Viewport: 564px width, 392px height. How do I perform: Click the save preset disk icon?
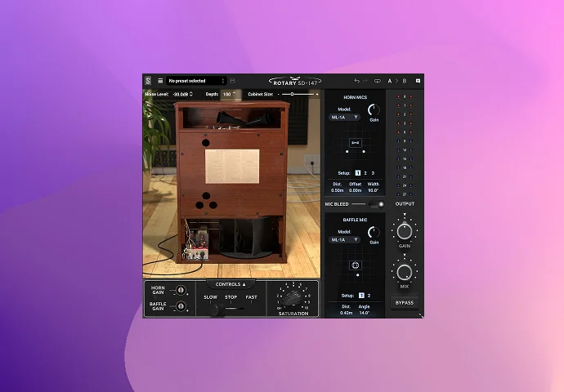pyautogui.click(x=232, y=81)
